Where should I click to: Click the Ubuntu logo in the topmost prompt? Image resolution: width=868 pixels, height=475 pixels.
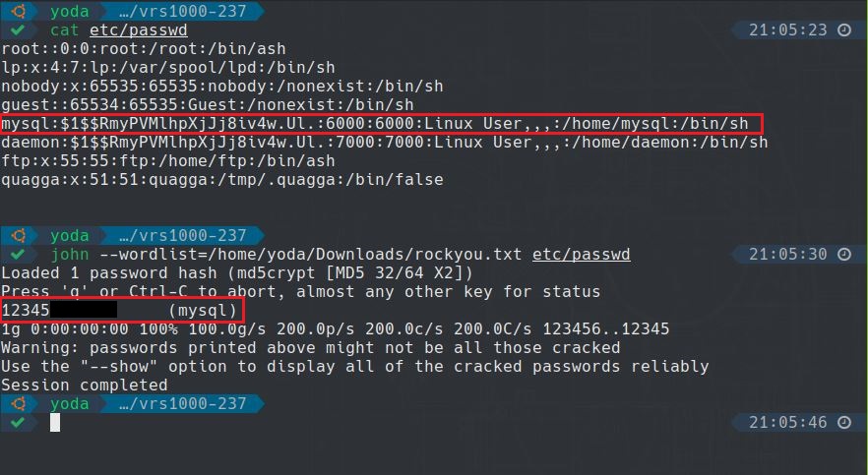15,12
